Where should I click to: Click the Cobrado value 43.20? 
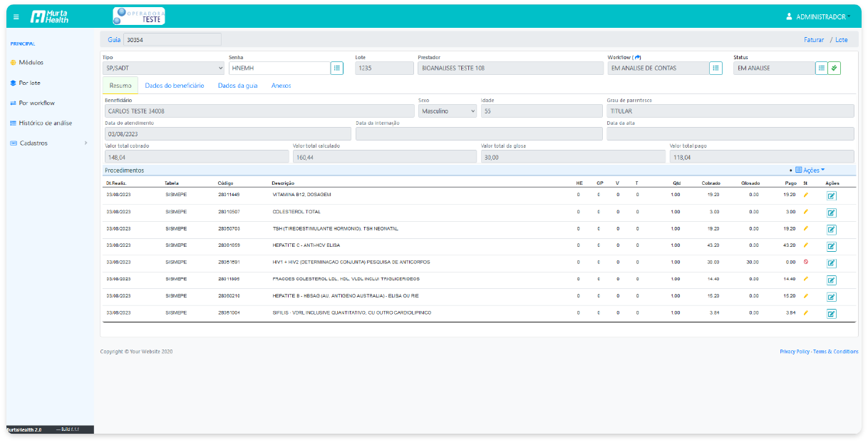pyautogui.click(x=713, y=245)
